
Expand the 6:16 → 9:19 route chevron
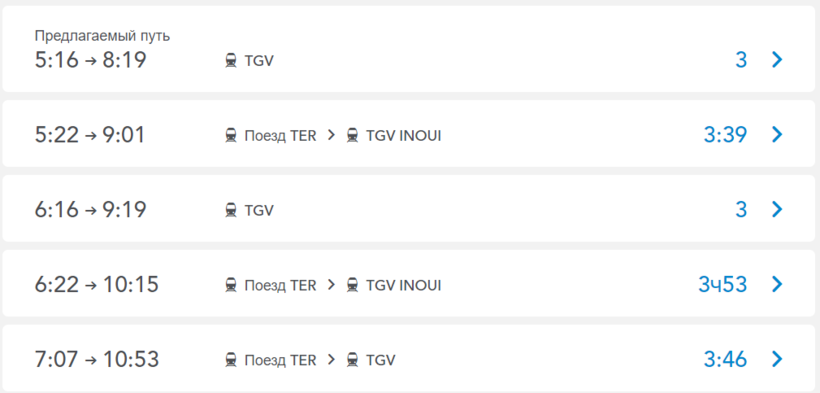click(x=777, y=209)
